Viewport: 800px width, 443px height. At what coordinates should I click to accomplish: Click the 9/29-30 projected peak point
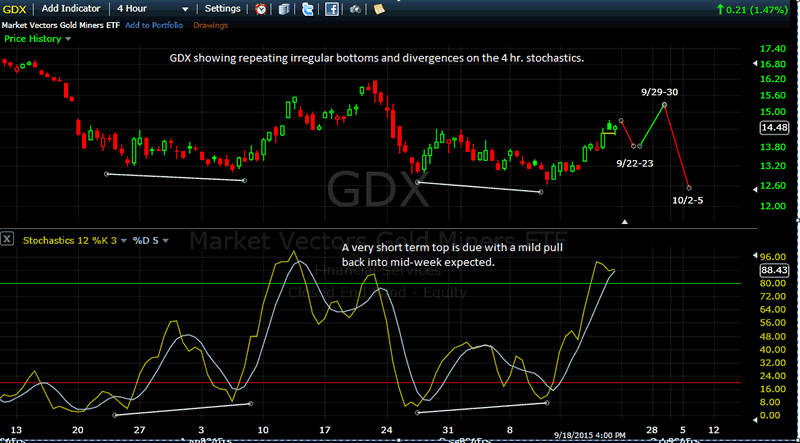664,105
